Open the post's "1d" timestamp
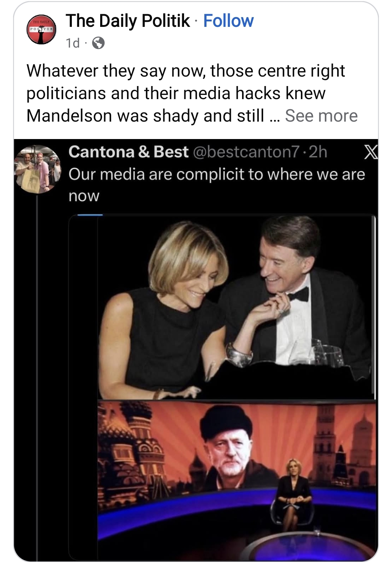392x562 pixels. (x=73, y=43)
